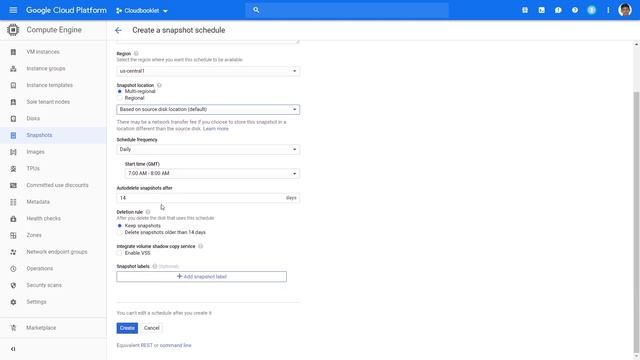Open the hamburger navigation menu

pos(13,10)
